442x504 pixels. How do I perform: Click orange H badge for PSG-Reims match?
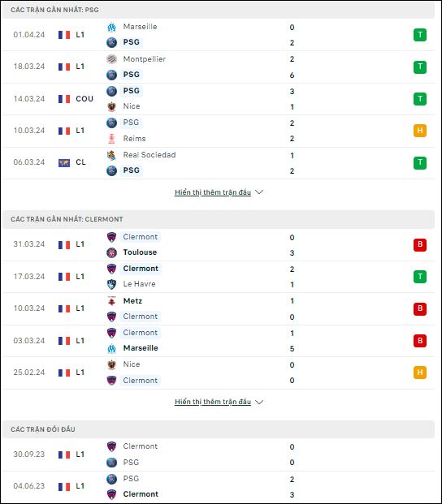point(420,131)
